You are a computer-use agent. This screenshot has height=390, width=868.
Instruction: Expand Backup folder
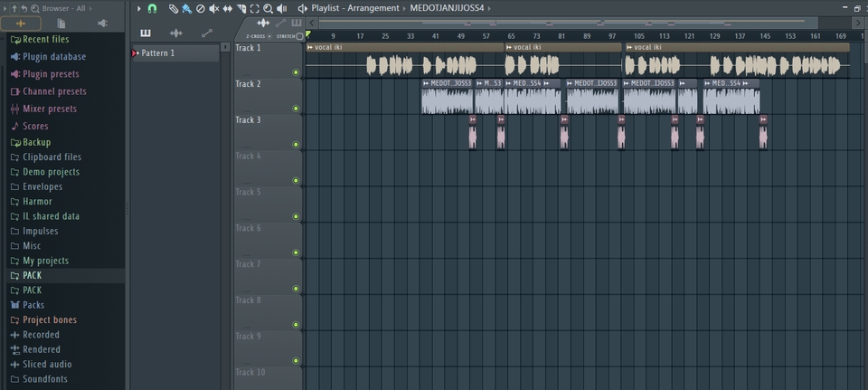click(x=31, y=142)
